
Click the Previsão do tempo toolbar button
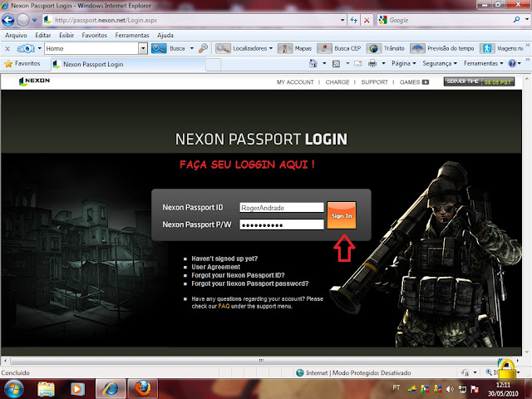[x=442, y=48]
